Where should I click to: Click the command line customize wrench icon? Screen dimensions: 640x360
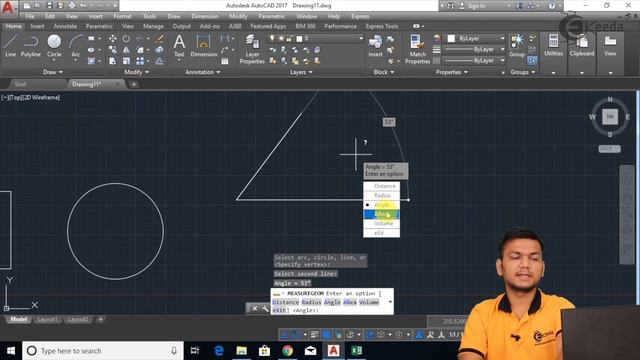[264, 309]
